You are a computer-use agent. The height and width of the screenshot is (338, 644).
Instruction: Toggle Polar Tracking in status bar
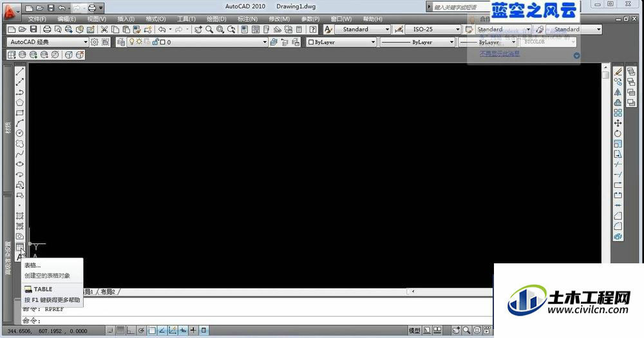coord(141,330)
